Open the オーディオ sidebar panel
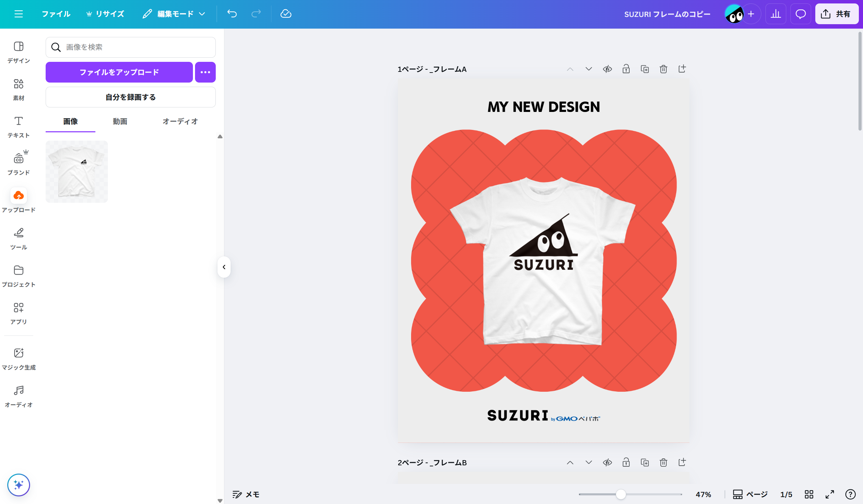Screen dimensions: 863x504 click(19, 396)
